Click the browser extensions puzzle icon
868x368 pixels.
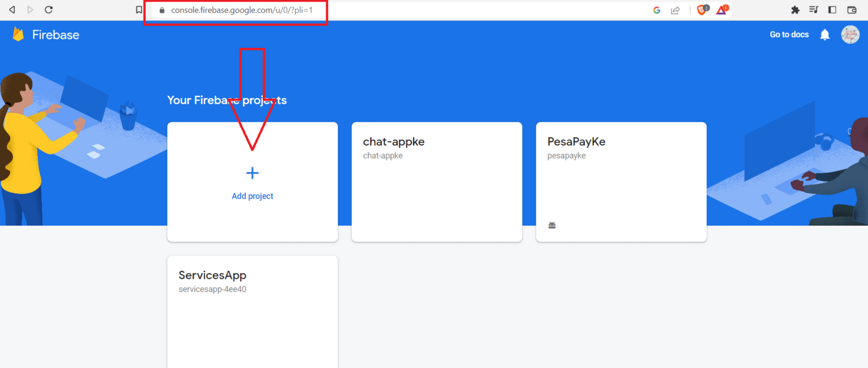point(795,10)
